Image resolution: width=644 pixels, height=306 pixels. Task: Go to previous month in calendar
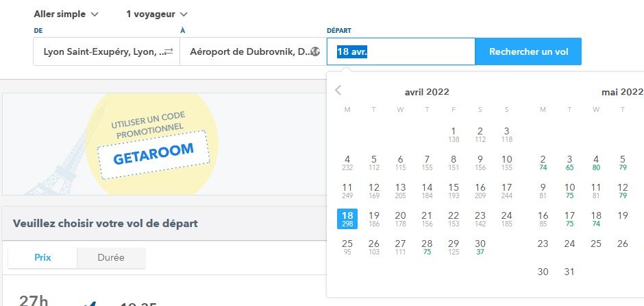pyautogui.click(x=338, y=90)
